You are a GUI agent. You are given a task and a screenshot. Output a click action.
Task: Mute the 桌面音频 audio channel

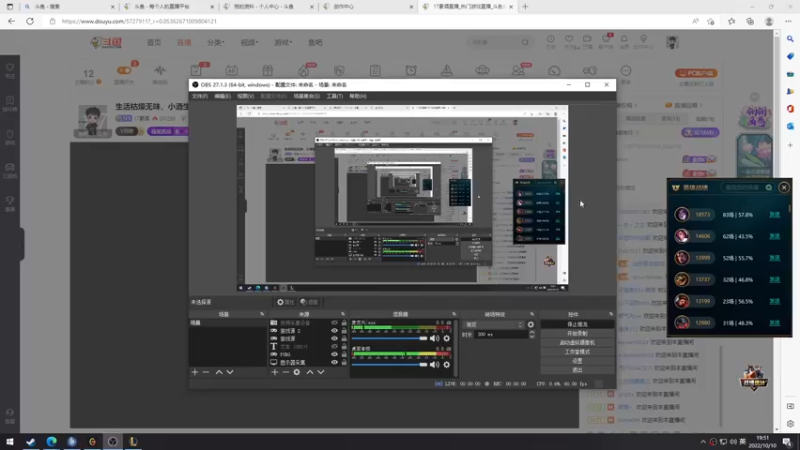[x=434, y=364]
